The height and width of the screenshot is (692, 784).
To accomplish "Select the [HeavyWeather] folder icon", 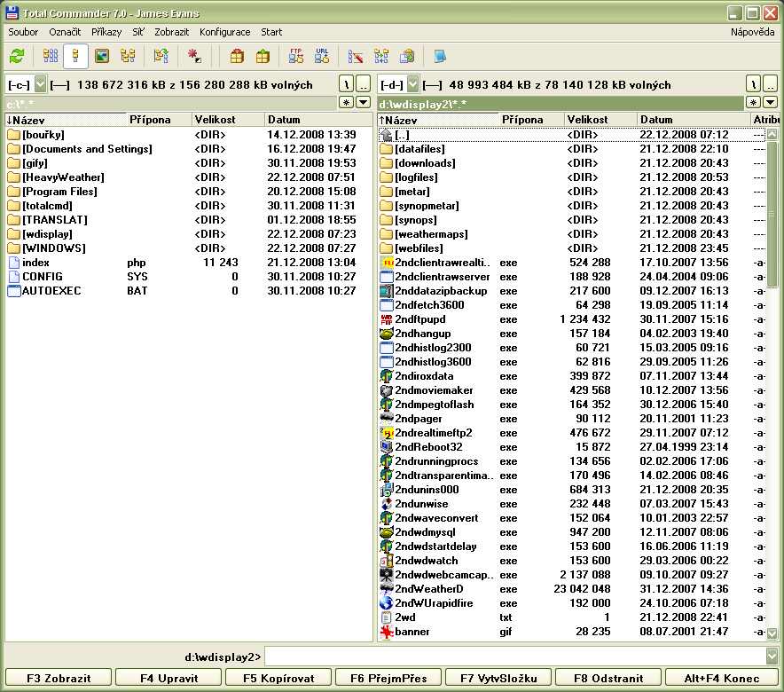I will coord(14,177).
